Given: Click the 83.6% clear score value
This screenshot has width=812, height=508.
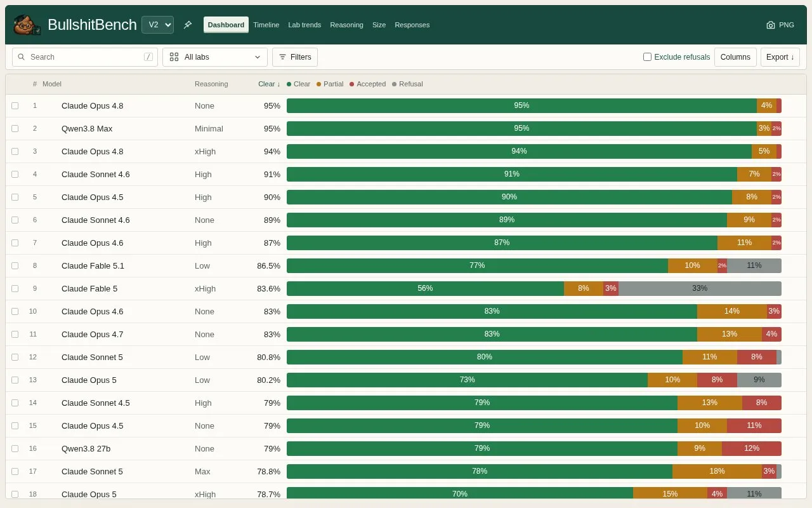Looking at the screenshot, I should [x=268, y=289].
